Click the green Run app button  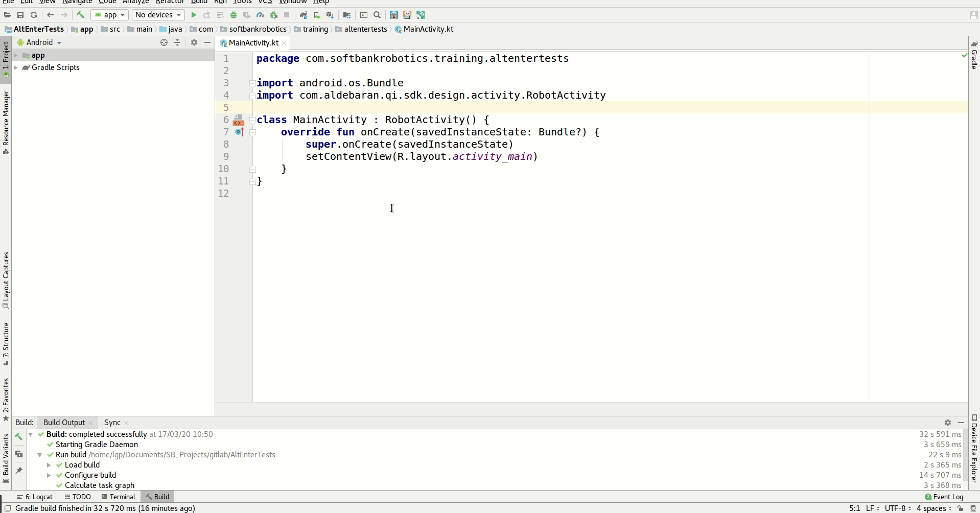[x=194, y=15]
